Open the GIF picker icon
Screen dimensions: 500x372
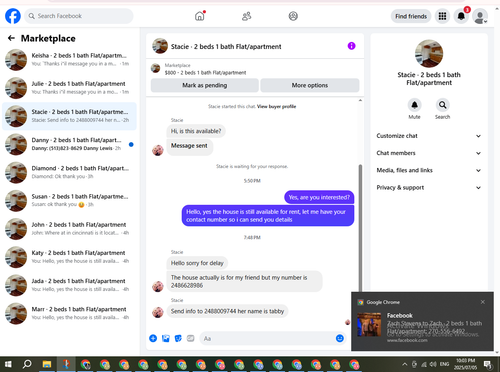coord(191,338)
